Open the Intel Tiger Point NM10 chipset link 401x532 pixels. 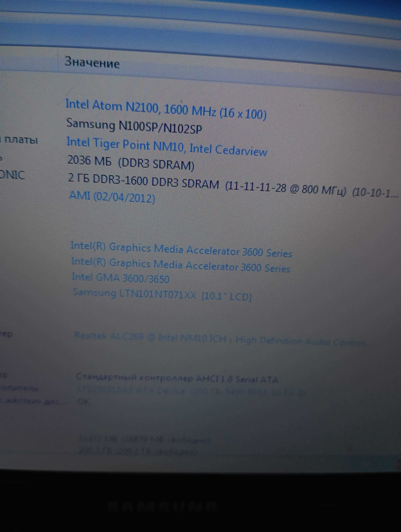click(x=167, y=147)
